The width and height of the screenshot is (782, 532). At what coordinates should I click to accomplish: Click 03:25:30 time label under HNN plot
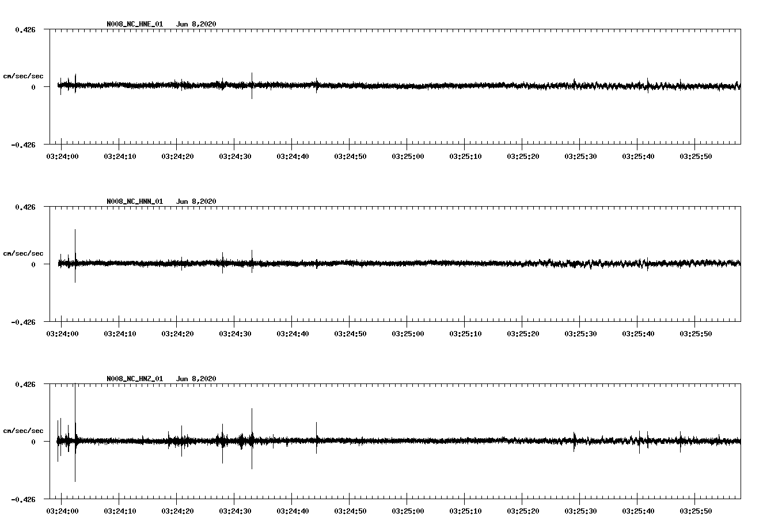[580, 334]
